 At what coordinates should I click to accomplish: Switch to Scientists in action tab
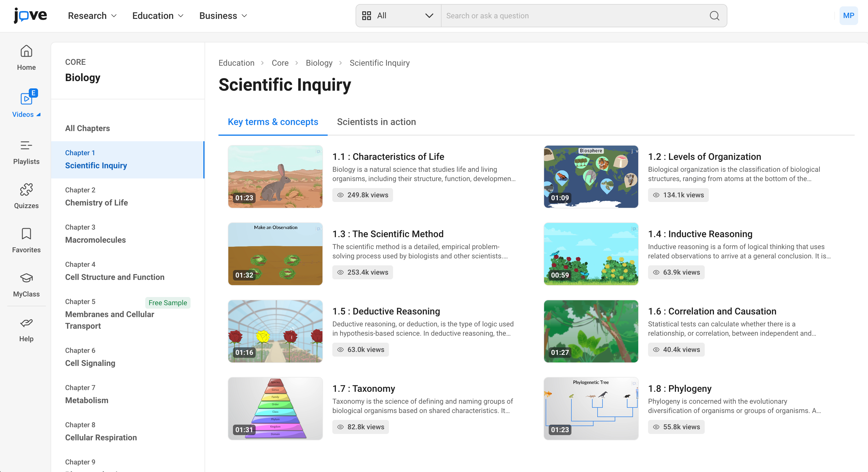pyautogui.click(x=376, y=122)
